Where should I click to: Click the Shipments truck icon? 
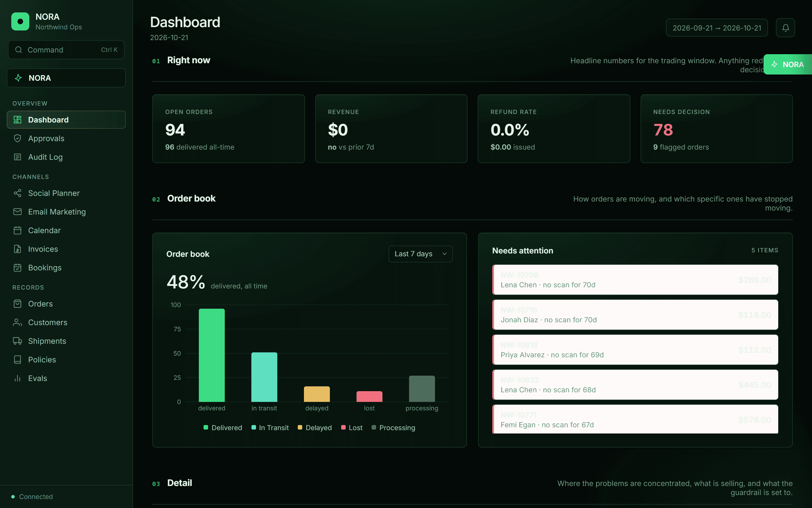17,341
